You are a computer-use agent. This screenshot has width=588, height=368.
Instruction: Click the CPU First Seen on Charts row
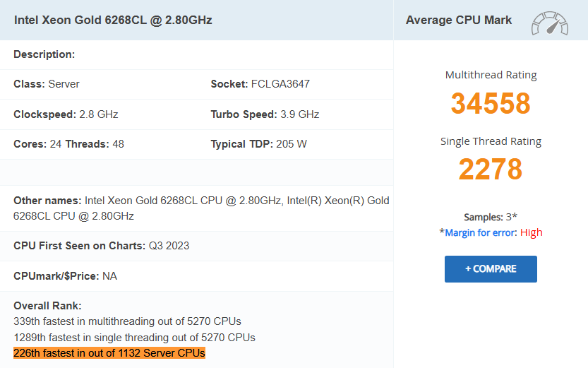(101, 246)
